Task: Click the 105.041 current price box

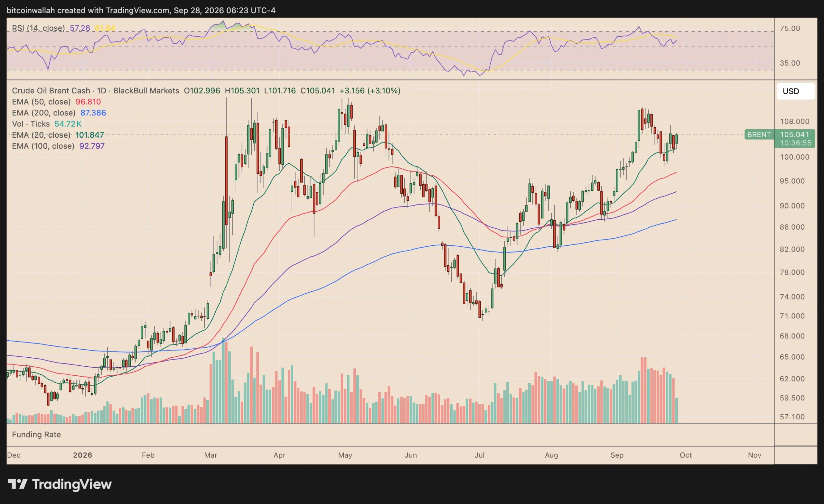Action: [x=795, y=134]
